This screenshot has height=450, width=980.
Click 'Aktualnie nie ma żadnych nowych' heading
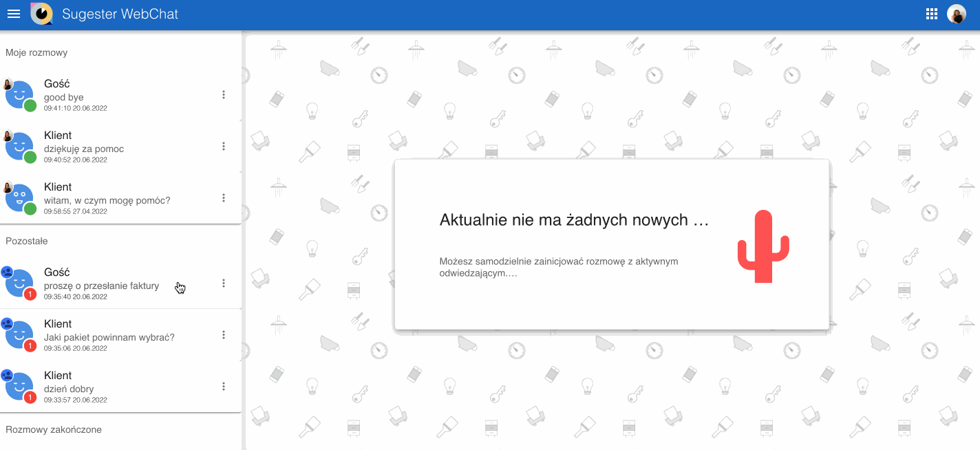tap(574, 220)
